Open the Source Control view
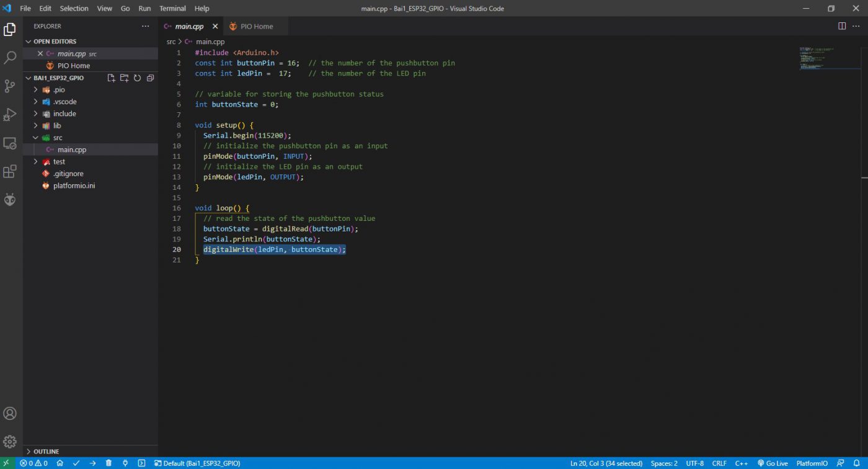The height and width of the screenshot is (469, 868). [x=10, y=86]
